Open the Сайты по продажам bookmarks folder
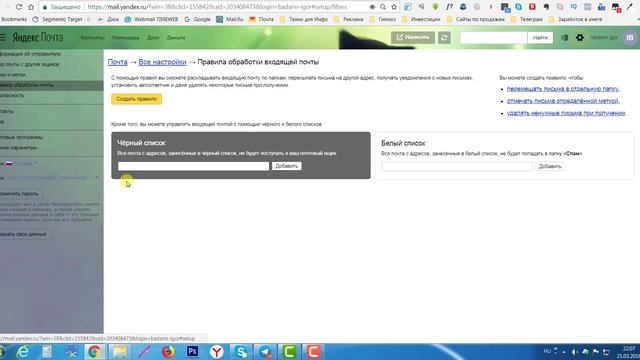Viewport: 640px width, 360px height. tap(476, 19)
